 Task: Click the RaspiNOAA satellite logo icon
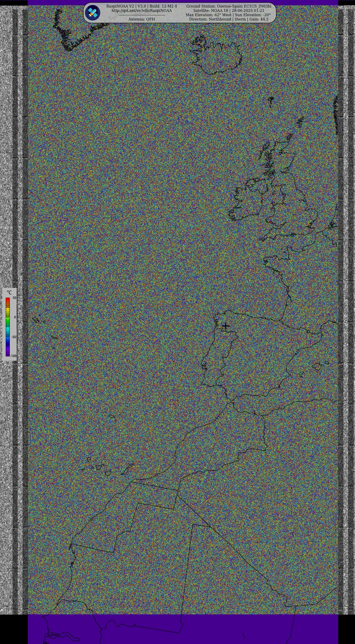[92, 13]
